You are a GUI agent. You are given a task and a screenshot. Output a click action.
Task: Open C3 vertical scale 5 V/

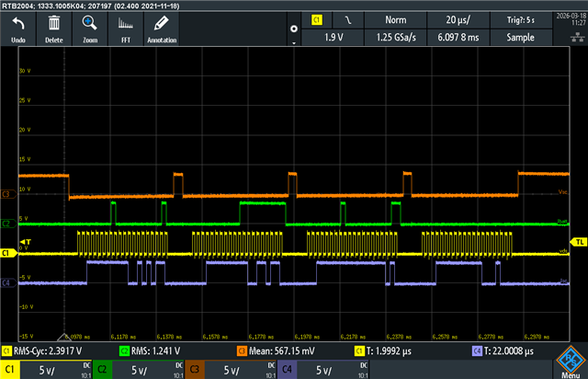coord(232,371)
